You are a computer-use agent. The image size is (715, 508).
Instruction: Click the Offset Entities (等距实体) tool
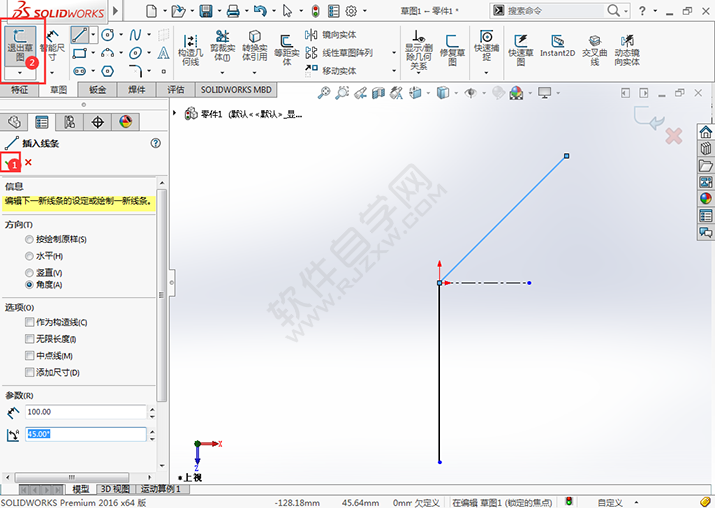pyautogui.click(x=286, y=50)
